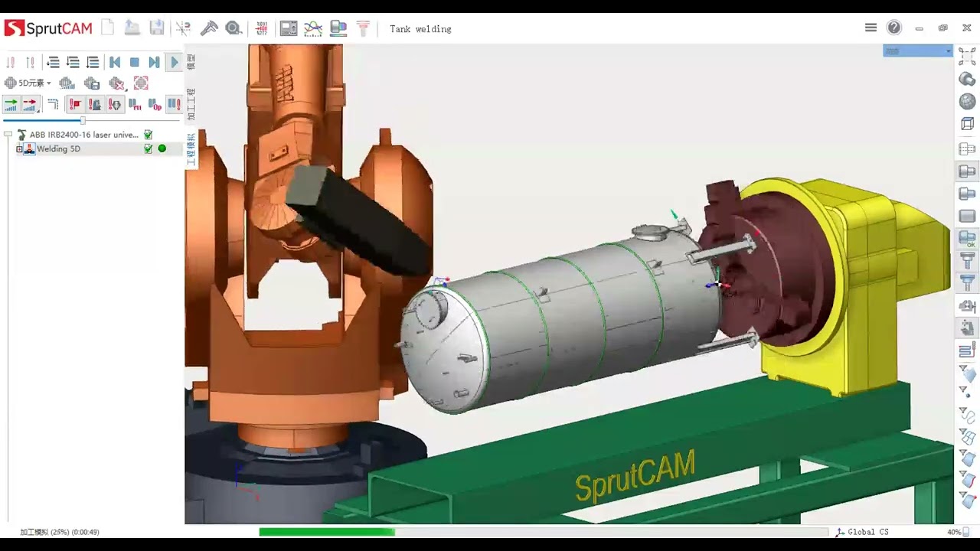Image resolution: width=980 pixels, height=551 pixels.
Task: Toggle hidden-lines part visibility icon
Action: 967,149
